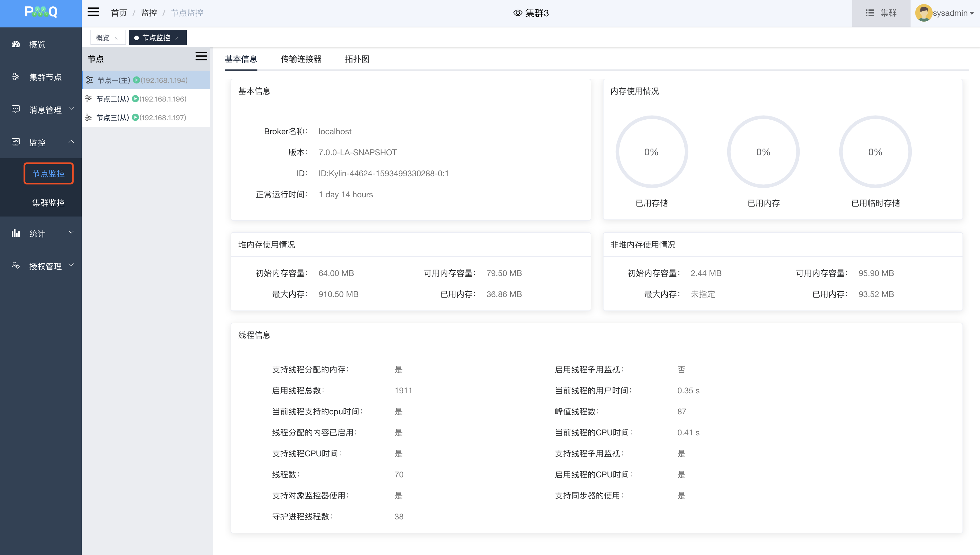This screenshot has height=555, width=980.
Task: Toggle the sidebar hamburger menu icon
Action: (93, 12)
